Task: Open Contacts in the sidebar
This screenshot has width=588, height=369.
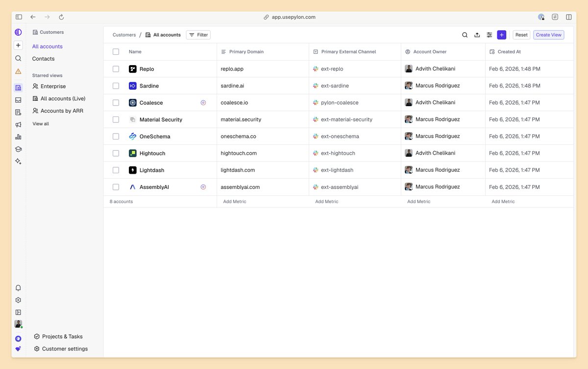Action: click(x=44, y=59)
